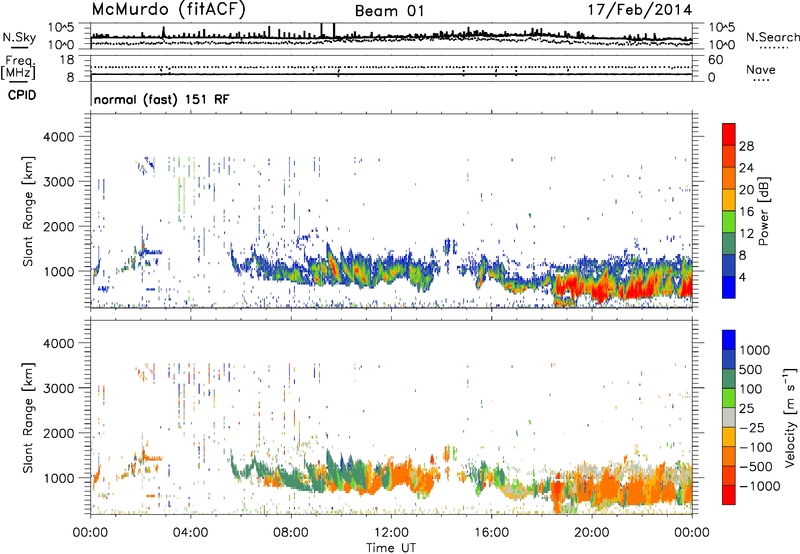Click the −1000 label on Velocity color bar
This screenshot has width=800, height=554.
[x=759, y=486]
